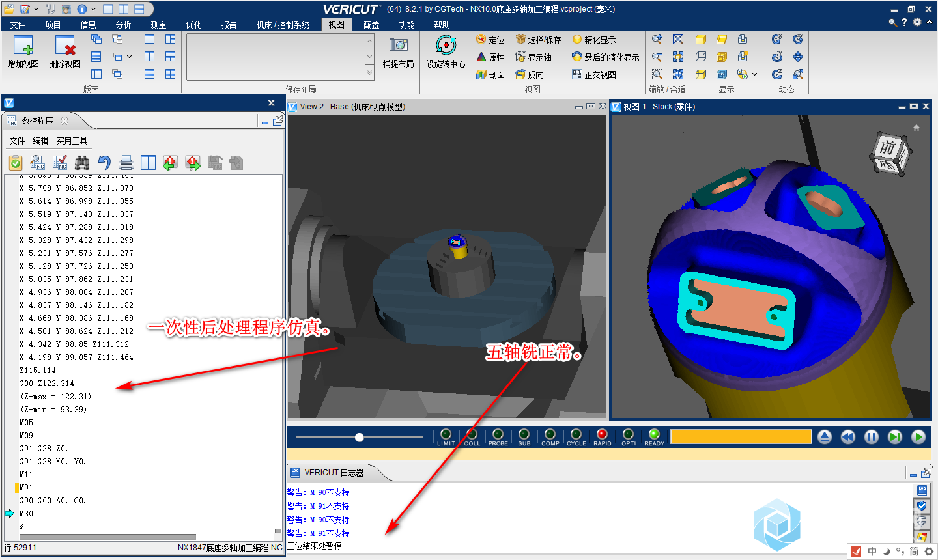Open the Section (剖面) tool
Image resolution: width=938 pixels, height=560 pixels.
pyautogui.click(x=490, y=75)
